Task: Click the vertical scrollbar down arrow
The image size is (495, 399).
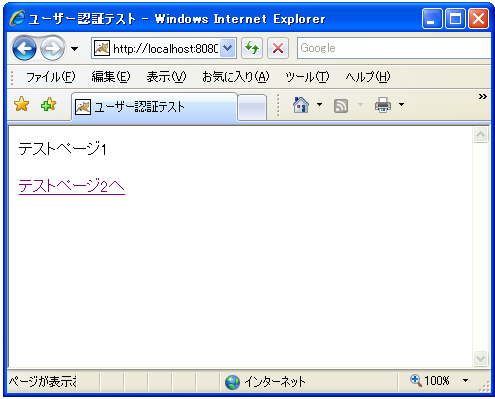Action: (x=480, y=359)
